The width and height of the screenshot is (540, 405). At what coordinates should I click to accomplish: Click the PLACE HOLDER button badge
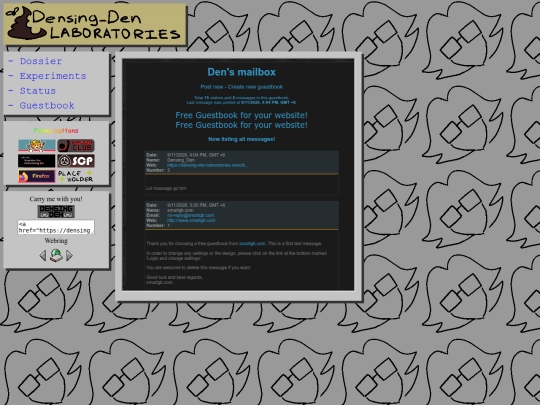(75, 176)
